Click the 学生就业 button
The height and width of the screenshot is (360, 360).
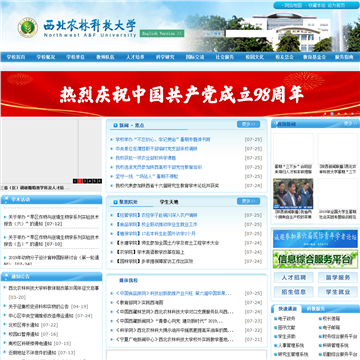pyautogui.click(x=338, y=292)
